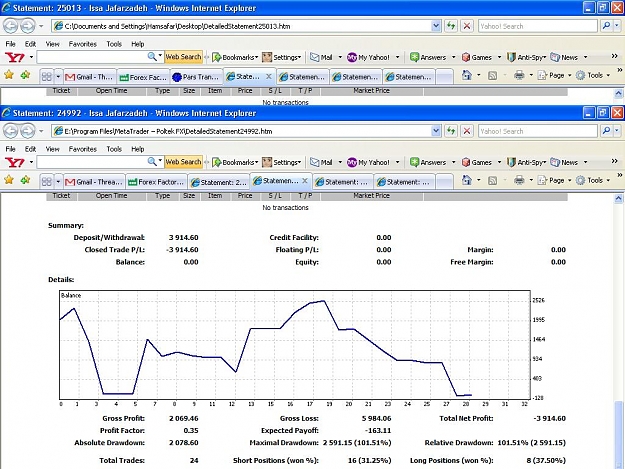Expand toolbar chevron in Statement 24992 Yahoo toolbar

point(614,161)
